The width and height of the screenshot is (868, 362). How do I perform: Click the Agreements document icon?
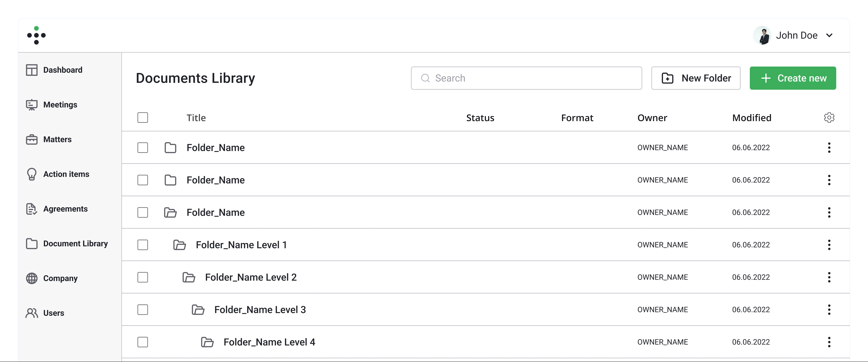click(x=32, y=209)
